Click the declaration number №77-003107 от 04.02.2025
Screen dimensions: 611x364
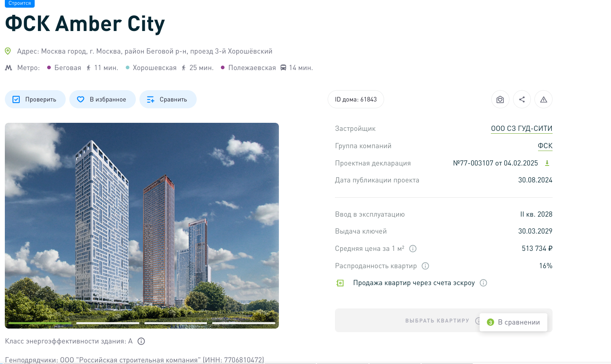[495, 163]
